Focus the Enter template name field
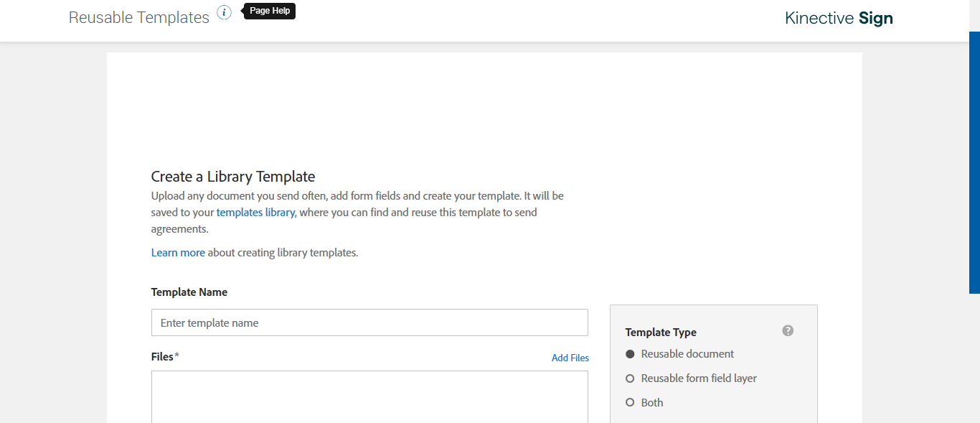The height and width of the screenshot is (423, 980). [369, 323]
